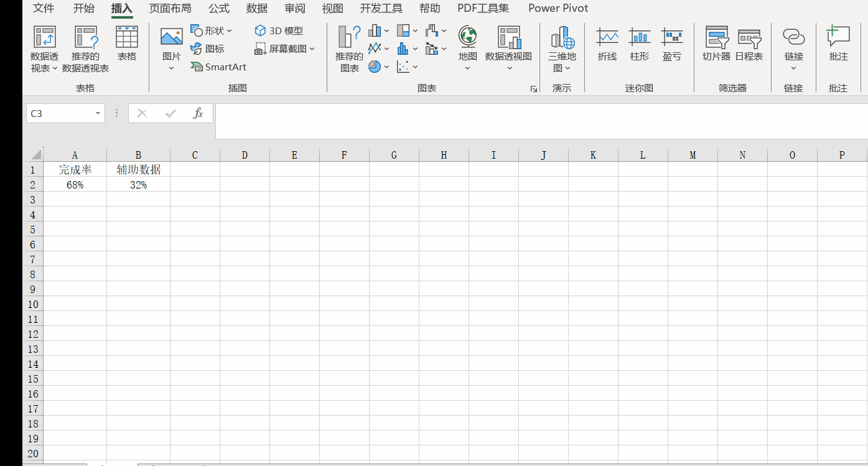
Task: Add a 折线 sparkline
Action: (607, 44)
